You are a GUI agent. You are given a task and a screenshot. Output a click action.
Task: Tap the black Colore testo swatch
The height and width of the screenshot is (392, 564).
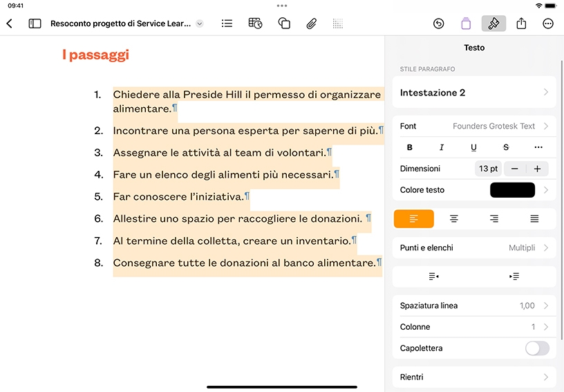point(512,190)
